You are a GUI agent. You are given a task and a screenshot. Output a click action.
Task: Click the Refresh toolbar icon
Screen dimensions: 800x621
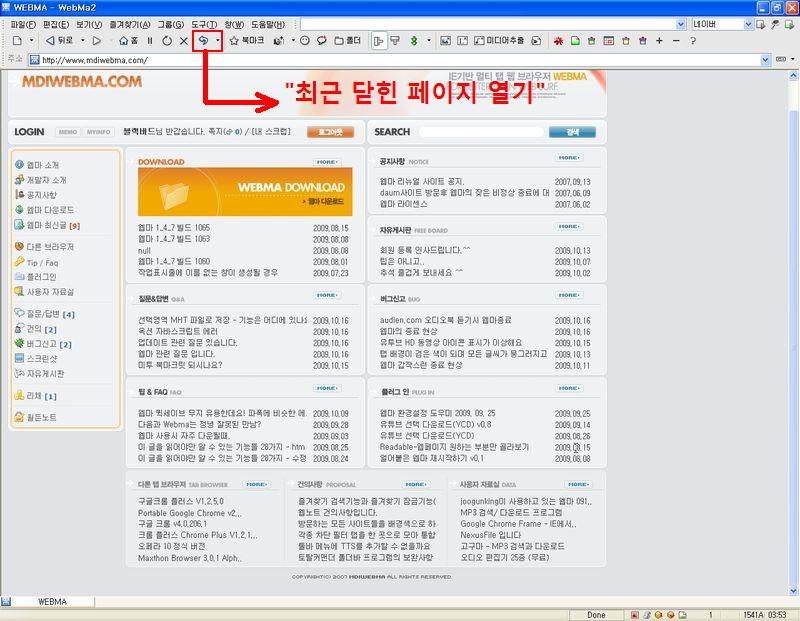click(167, 41)
